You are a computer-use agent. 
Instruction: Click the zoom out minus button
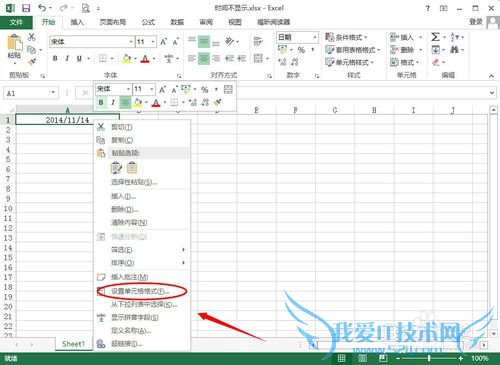coord(398,358)
